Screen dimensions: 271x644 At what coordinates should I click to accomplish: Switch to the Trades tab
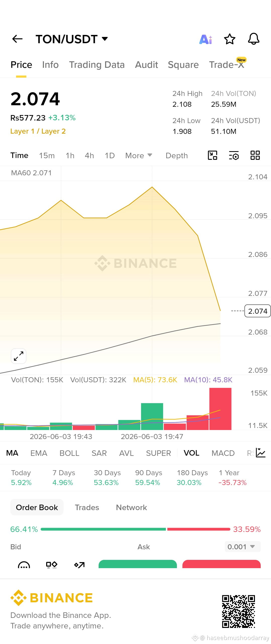point(87,507)
